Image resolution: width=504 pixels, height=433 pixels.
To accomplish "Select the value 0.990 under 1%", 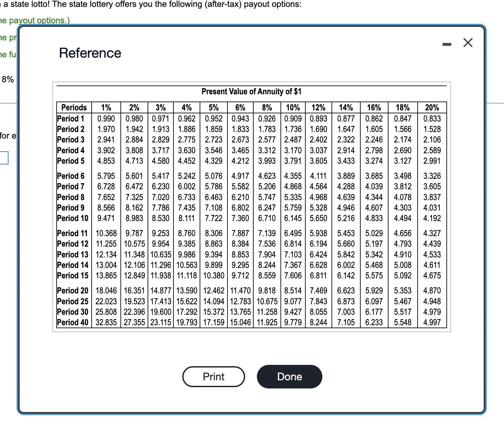I will point(105,119).
